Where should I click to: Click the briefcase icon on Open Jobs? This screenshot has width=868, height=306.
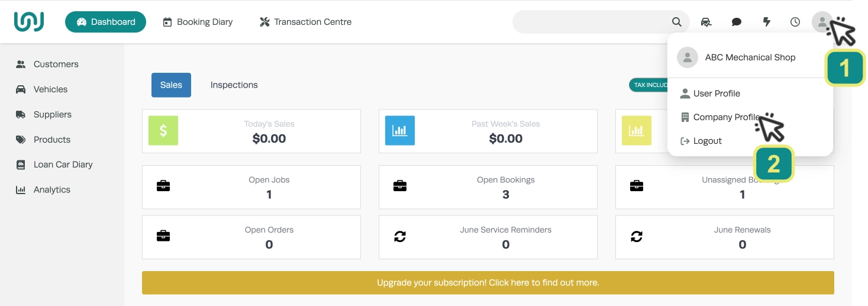[x=163, y=186]
